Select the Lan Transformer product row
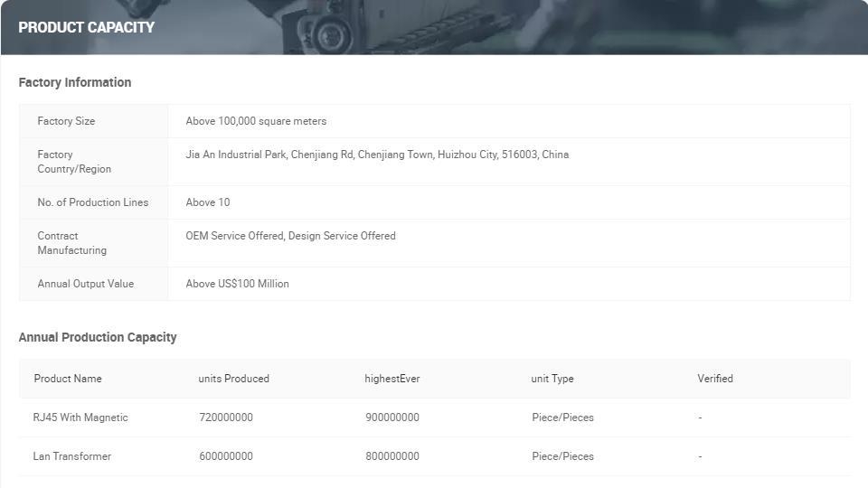Screen dimensions: 868x488 pos(72,456)
